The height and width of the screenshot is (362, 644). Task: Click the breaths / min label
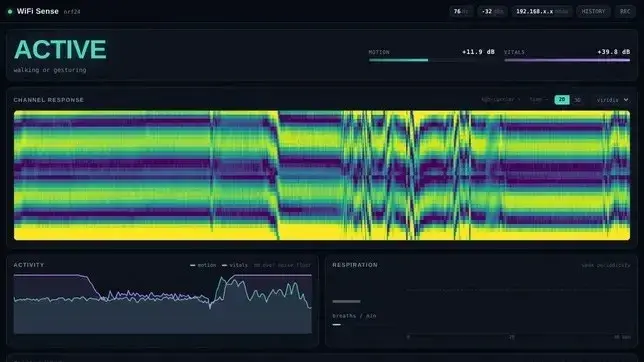point(354,316)
